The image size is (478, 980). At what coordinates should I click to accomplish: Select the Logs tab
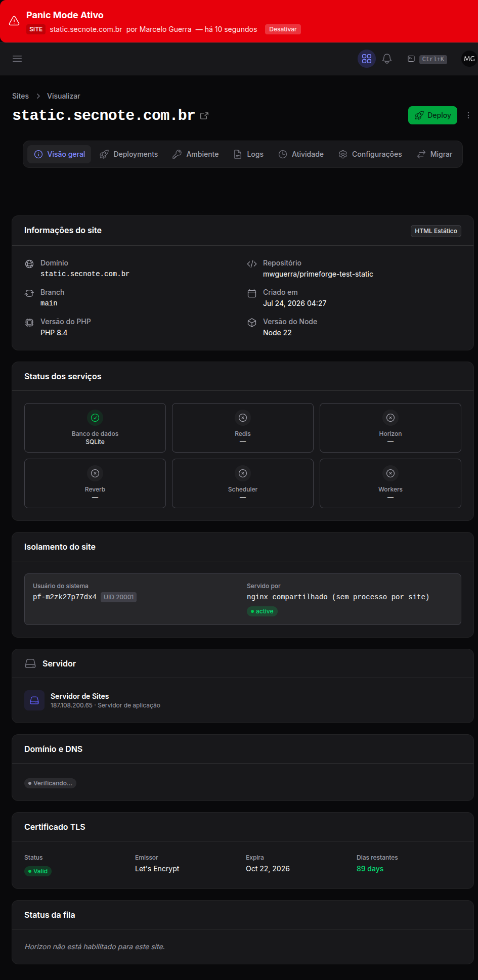249,154
